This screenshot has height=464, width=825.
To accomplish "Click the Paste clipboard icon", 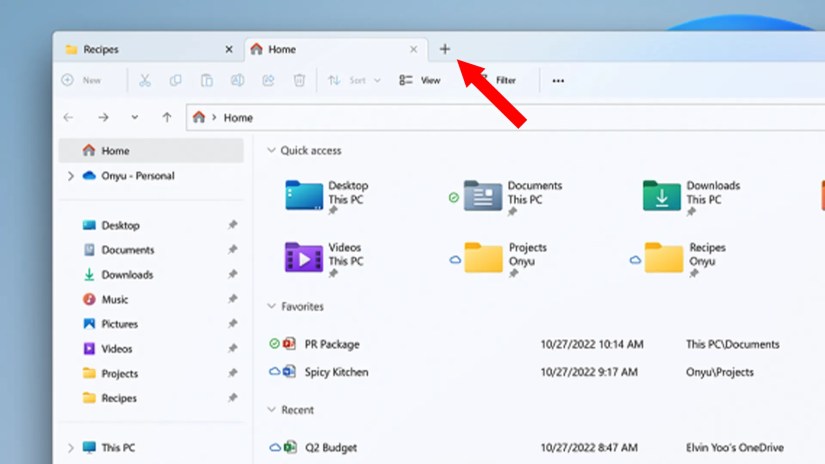I will 206,80.
